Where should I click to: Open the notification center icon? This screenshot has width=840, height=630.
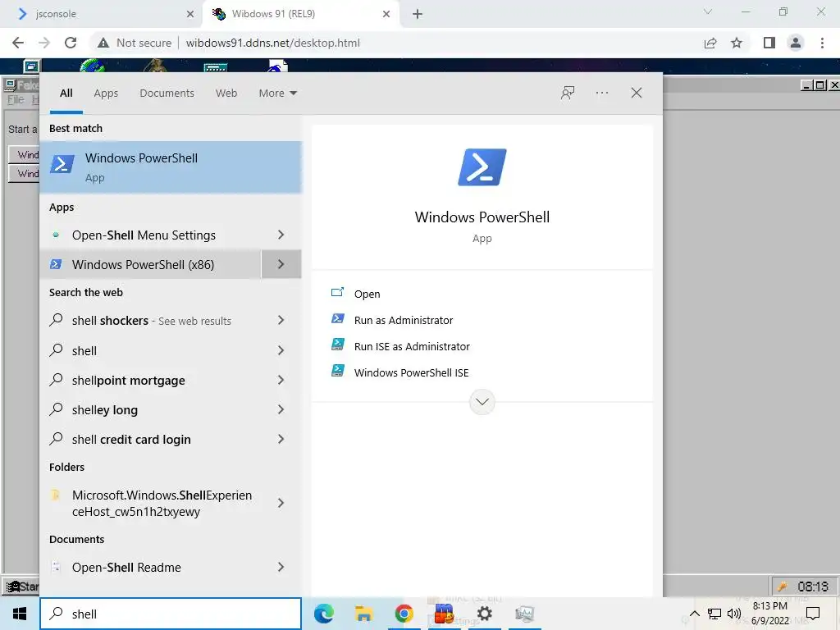coord(813,614)
